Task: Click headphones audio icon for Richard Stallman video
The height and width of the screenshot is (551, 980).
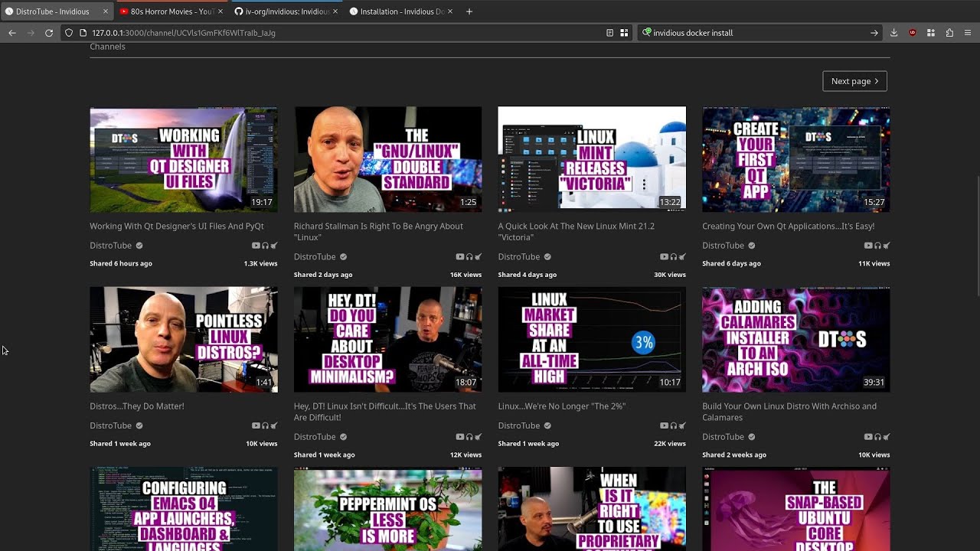Action: [469, 257]
